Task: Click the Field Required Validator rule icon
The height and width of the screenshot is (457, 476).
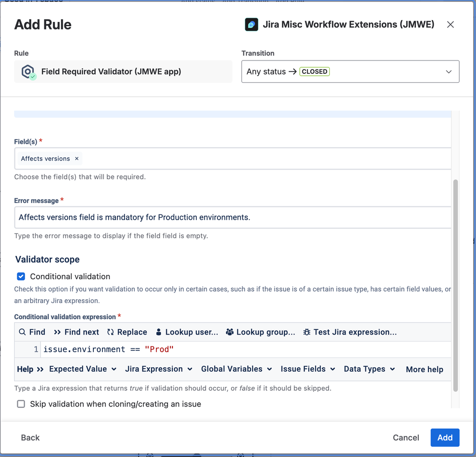Action: [28, 72]
